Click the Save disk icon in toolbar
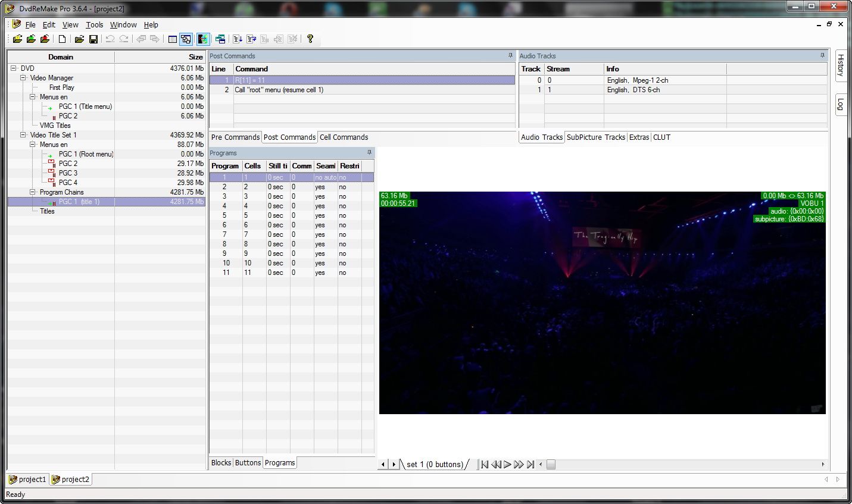The image size is (852, 504). pyautogui.click(x=93, y=39)
